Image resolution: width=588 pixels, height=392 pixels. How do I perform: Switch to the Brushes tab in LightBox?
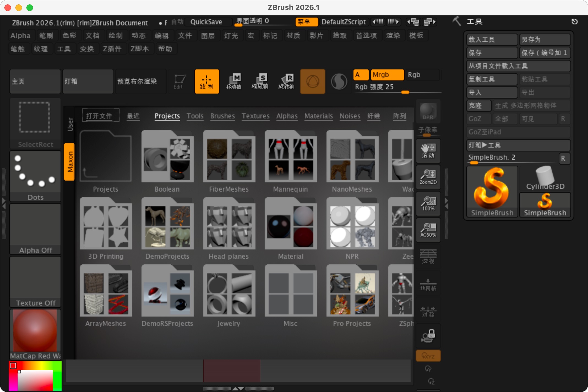pos(222,116)
